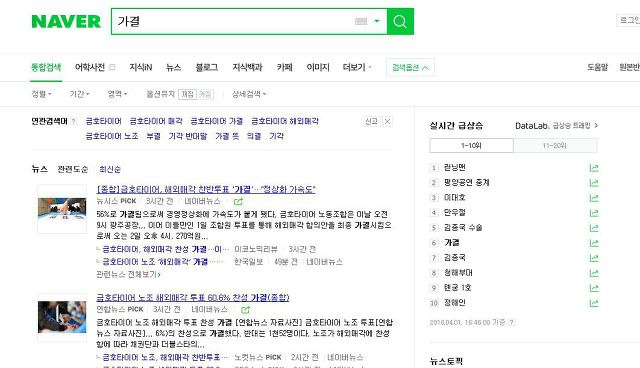Click trend chart icon for 평양공연 중계
The width and height of the screenshot is (640, 368).
(594, 183)
